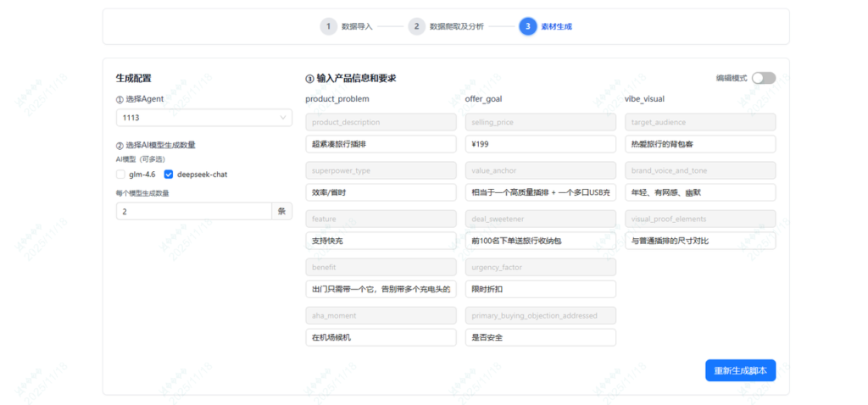Click the Agent dropdown chevron arrow

pyautogui.click(x=283, y=118)
